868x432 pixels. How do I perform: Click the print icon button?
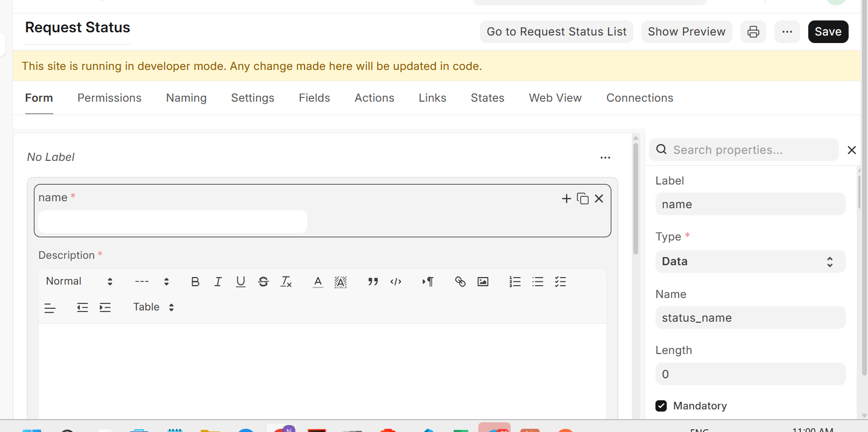point(753,32)
